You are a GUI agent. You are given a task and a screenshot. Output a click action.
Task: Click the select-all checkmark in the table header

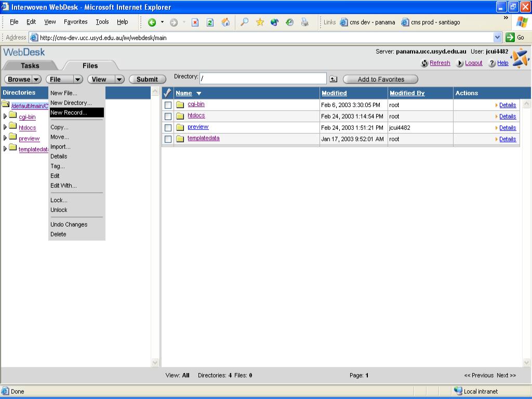[x=167, y=92]
